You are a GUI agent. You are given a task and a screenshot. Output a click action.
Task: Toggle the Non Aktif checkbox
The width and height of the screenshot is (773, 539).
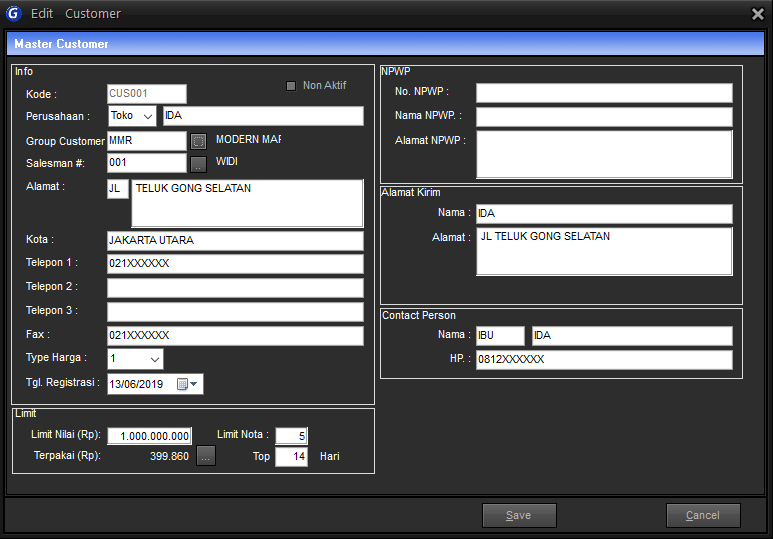point(291,86)
